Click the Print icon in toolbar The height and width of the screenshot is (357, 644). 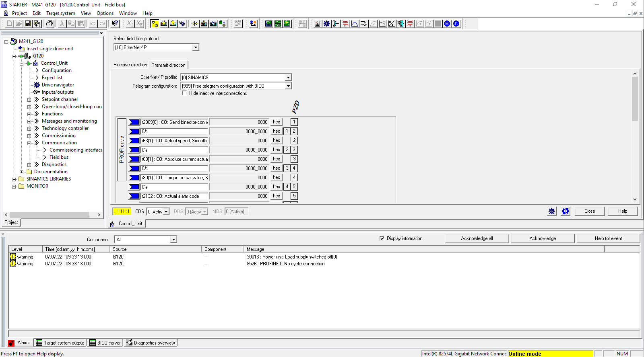[50, 24]
